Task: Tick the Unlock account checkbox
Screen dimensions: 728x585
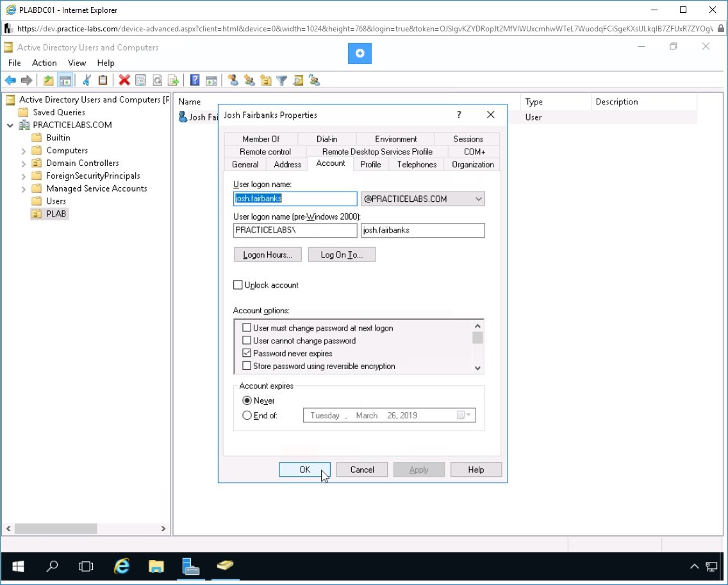Action: [238, 285]
